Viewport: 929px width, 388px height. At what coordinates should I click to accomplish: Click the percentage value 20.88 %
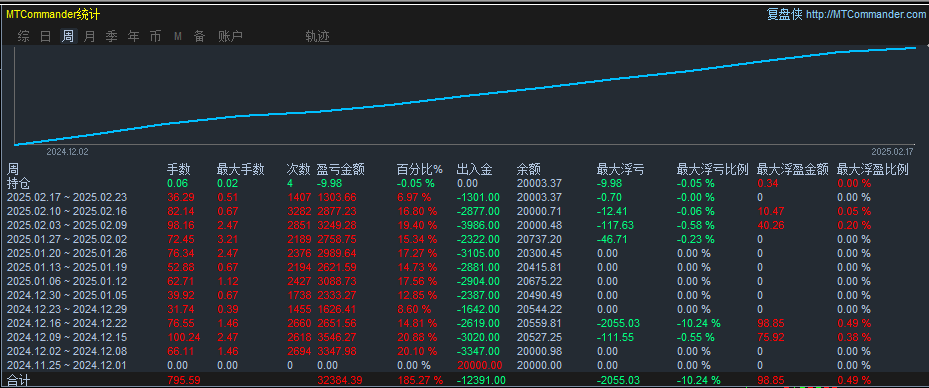coord(417,338)
